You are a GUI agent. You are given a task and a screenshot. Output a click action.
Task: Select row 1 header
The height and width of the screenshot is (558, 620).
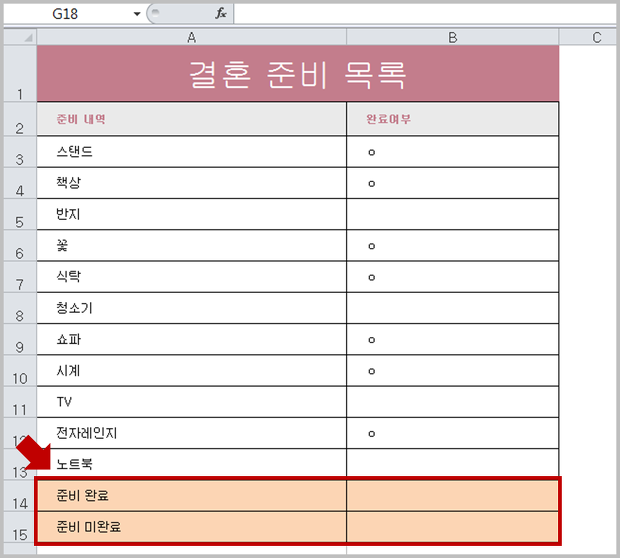[x=20, y=73]
